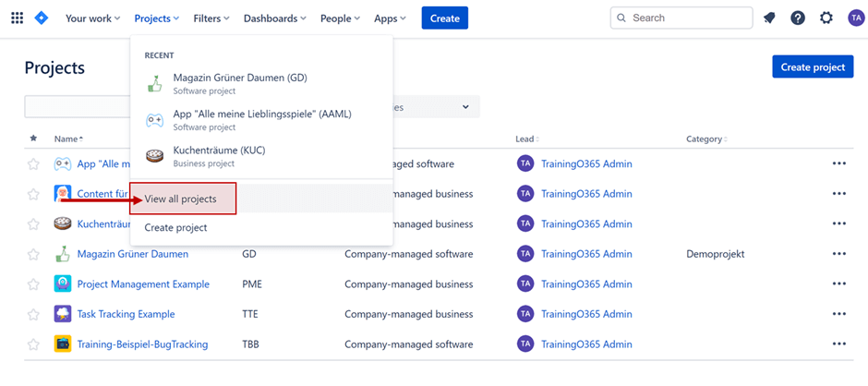Sort by the Category column header
This screenshot has height=386, width=868.
tap(705, 139)
